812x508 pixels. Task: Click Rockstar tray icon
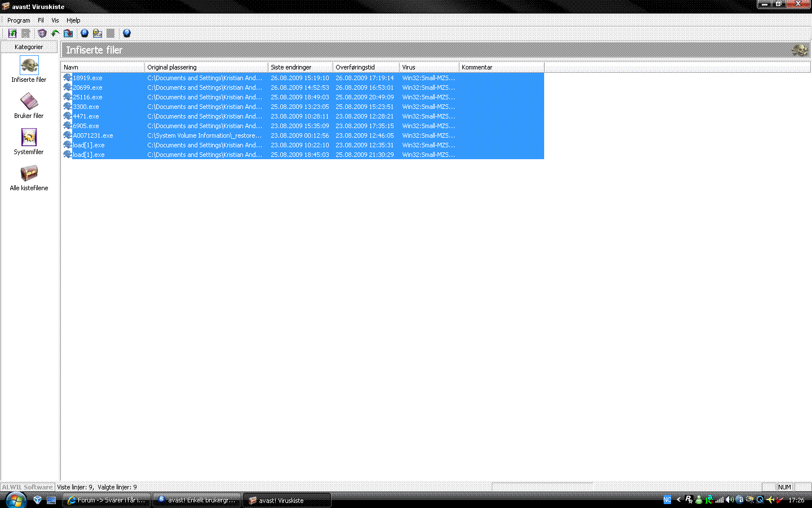click(x=689, y=500)
